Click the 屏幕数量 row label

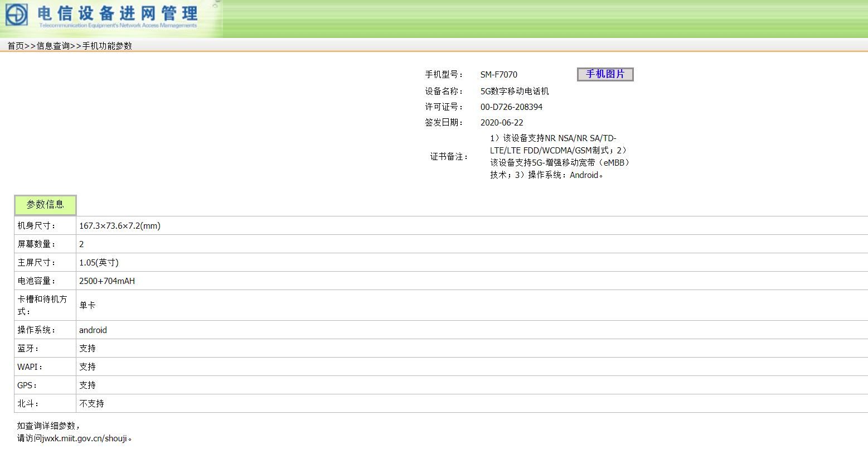tap(37, 244)
